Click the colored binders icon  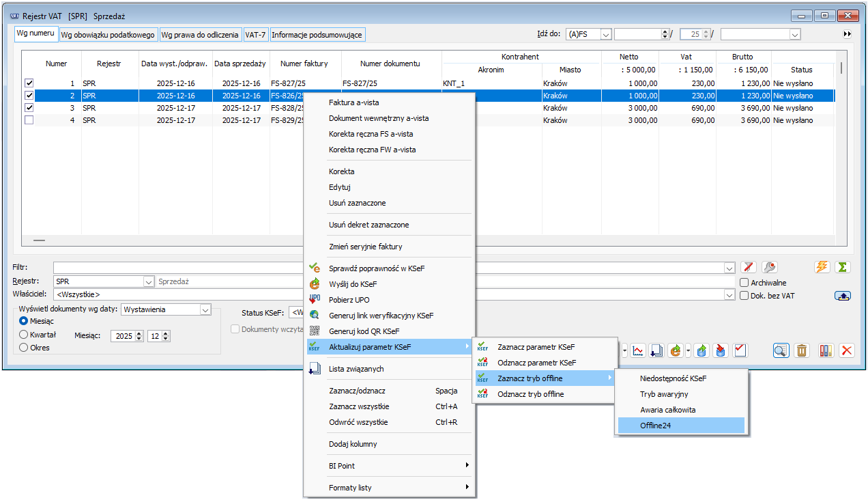click(826, 350)
